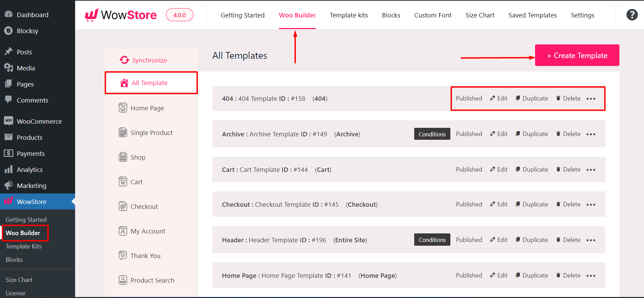The height and width of the screenshot is (298, 644).
Task: Switch to the Getting Started tab
Action: [242, 15]
